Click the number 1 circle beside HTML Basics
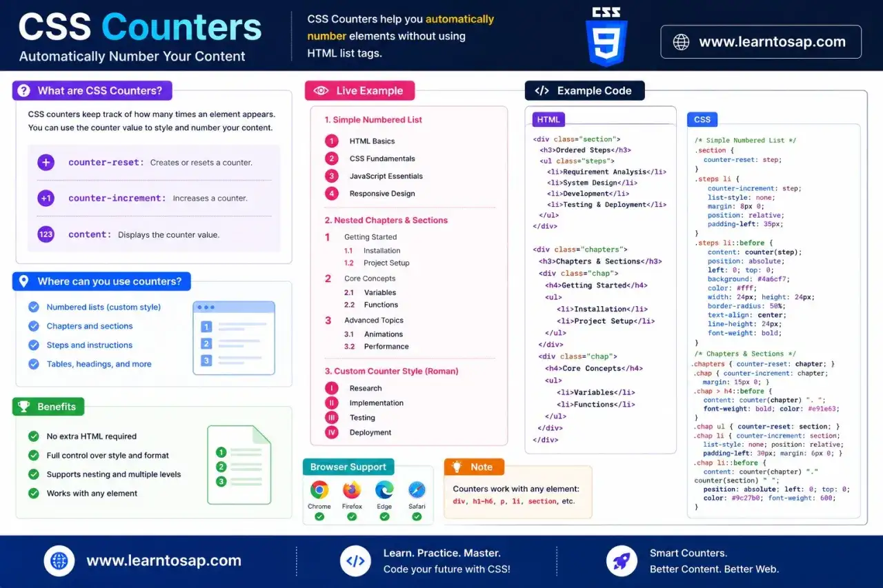883x588 pixels. pos(332,141)
